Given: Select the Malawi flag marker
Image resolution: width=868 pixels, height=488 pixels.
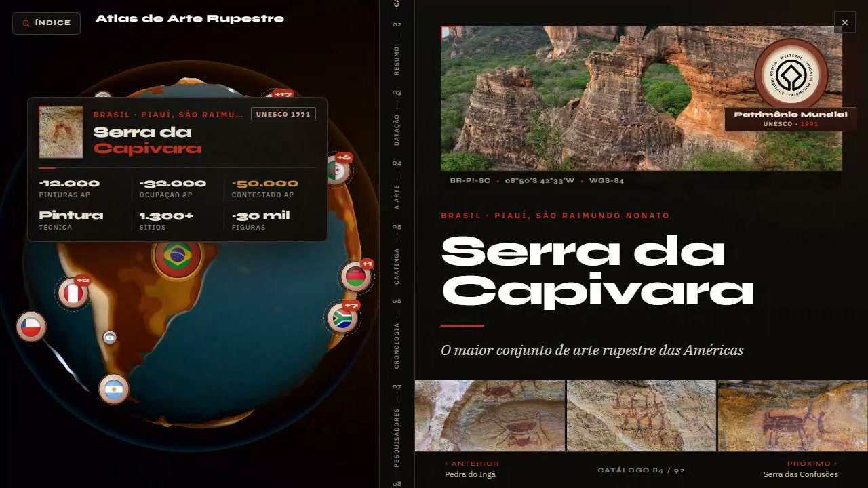Looking at the screenshot, I should point(356,277).
